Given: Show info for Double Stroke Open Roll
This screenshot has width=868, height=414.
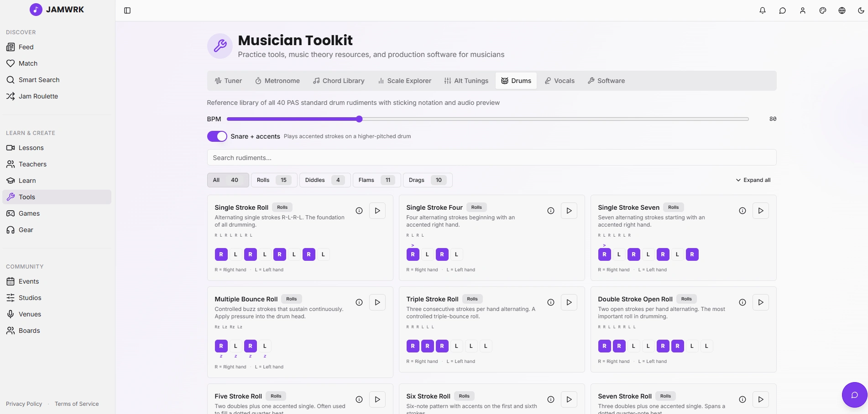Looking at the screenshot, I should click(x=743, y=302).
